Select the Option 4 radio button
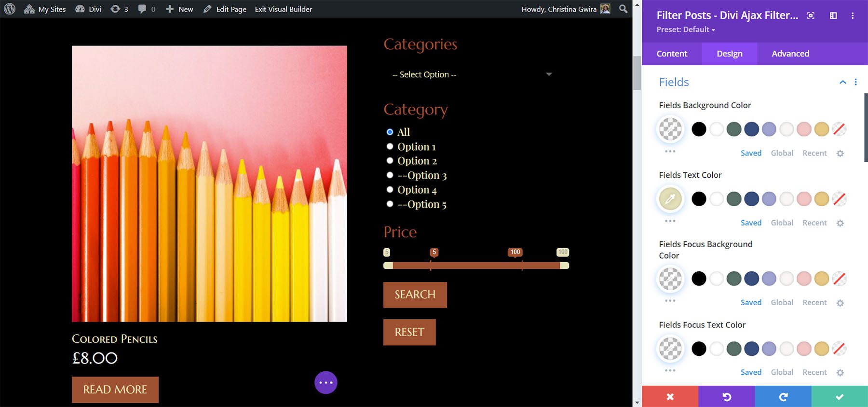868x407 pixels. [390, 190]
